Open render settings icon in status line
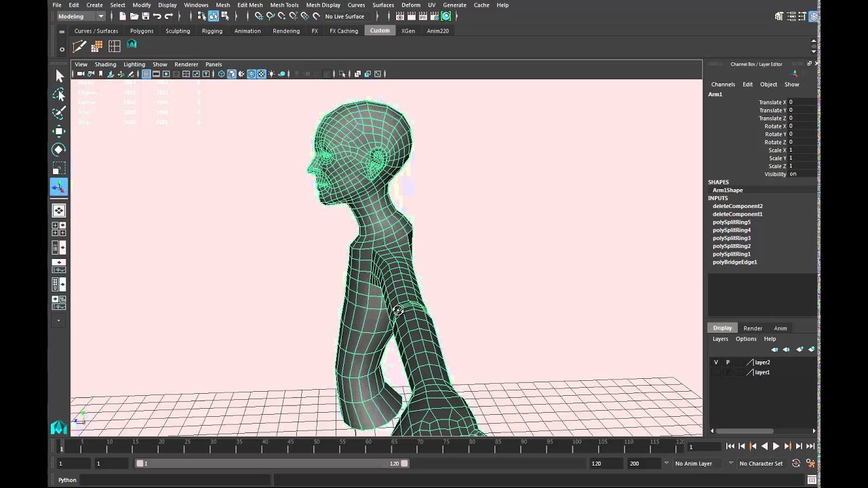868x488 pixels. click(x=435, y=16)
